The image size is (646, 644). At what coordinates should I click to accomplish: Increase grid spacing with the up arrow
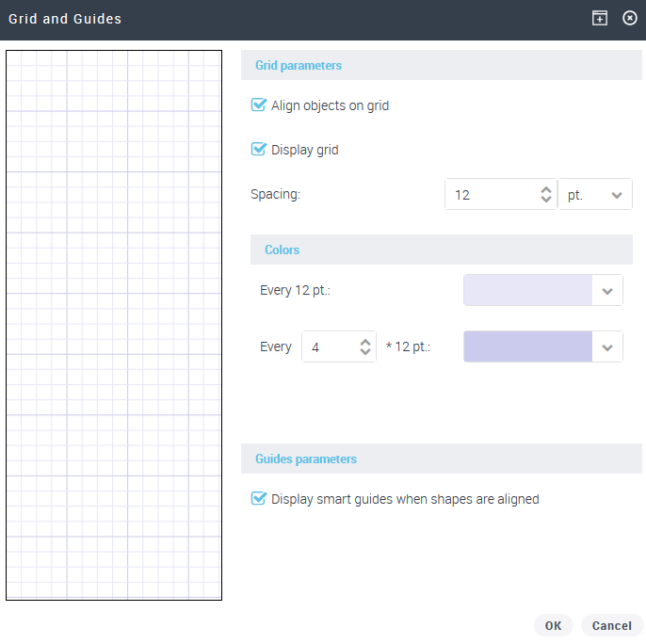point(546,189)
